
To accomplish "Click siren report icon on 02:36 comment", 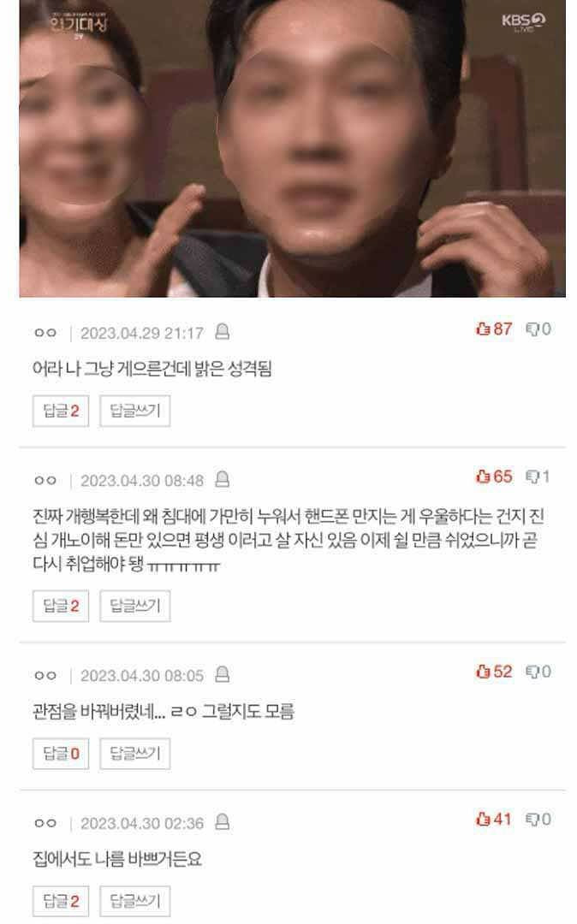I will pyautogui.click(x=223, y=822).
